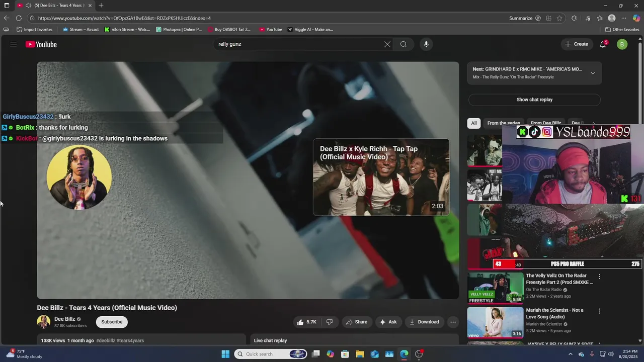644x362 pixels.
Task: Open 'Viggle AI' bookmark
Action: coord(310,29)
